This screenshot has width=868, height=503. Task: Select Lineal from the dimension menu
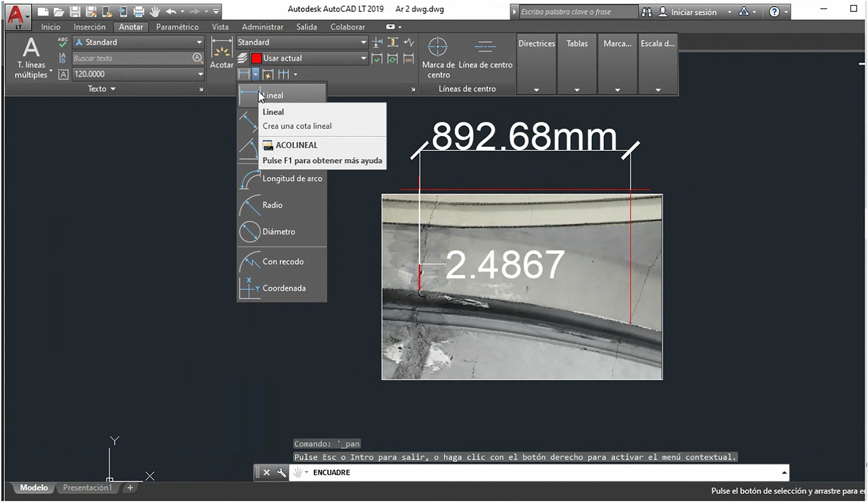(282, 95)
